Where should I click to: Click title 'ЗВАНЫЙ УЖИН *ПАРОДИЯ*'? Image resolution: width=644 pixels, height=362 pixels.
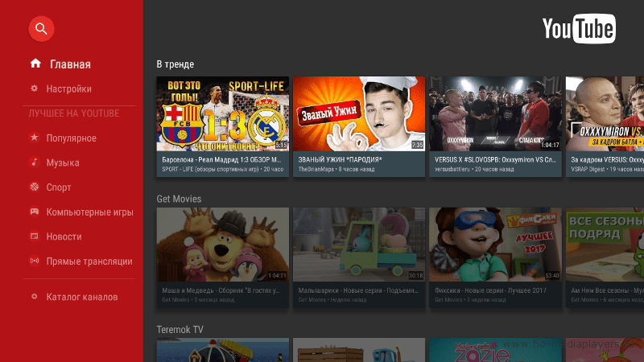pos(340,159)
